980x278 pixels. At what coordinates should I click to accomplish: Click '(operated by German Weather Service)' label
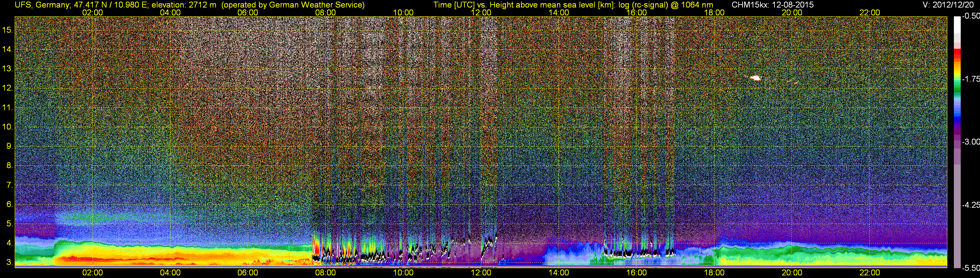[x=293, y=5]
